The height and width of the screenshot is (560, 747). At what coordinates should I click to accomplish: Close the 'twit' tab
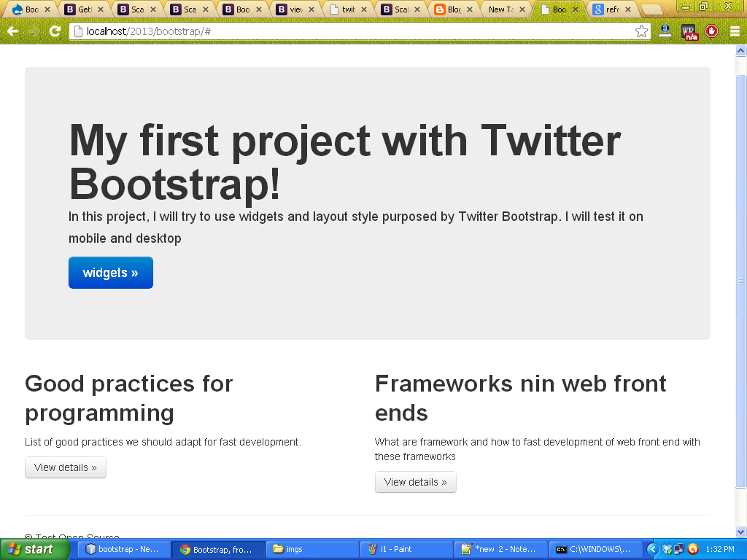364,9
